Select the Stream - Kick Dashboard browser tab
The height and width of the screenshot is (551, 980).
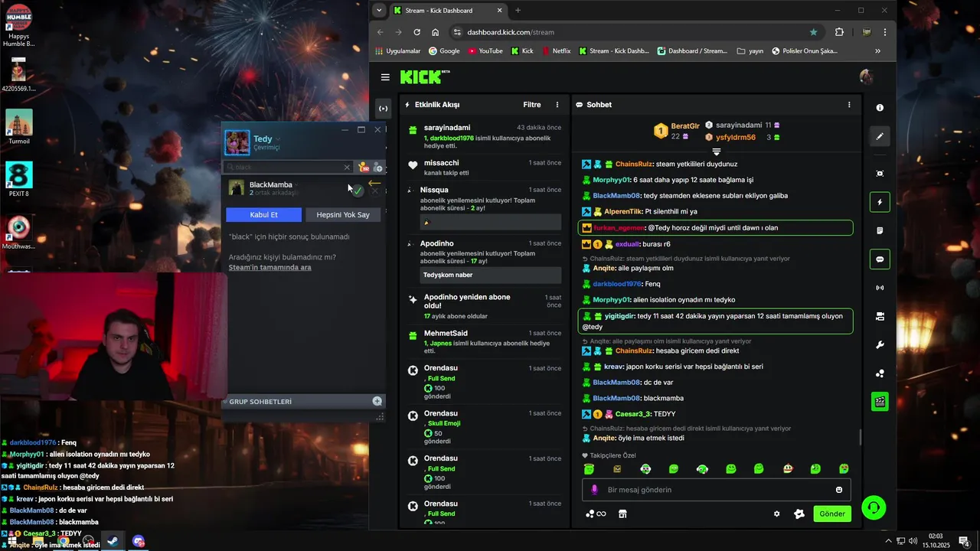pyautogui.click(x=449, y=11)
